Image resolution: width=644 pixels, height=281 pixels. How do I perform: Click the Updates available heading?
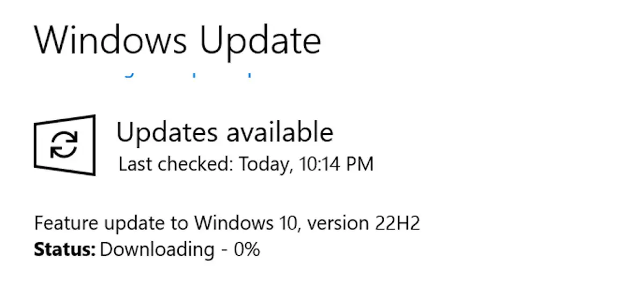[225, 133]
